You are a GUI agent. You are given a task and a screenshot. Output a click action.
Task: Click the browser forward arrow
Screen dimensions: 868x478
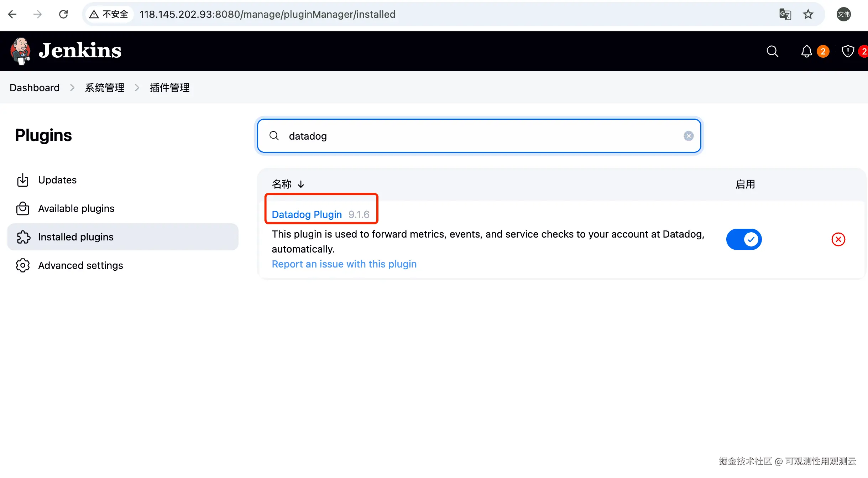37,14
